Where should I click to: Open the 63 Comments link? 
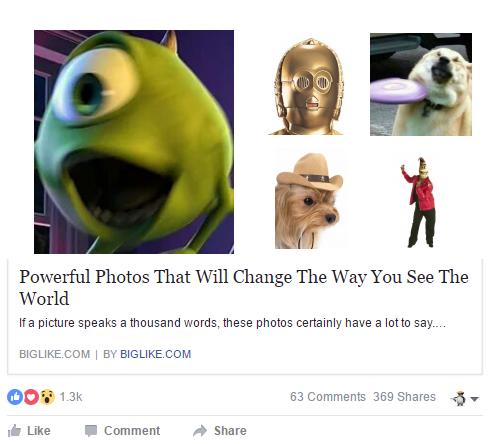(x=328, y=397)
